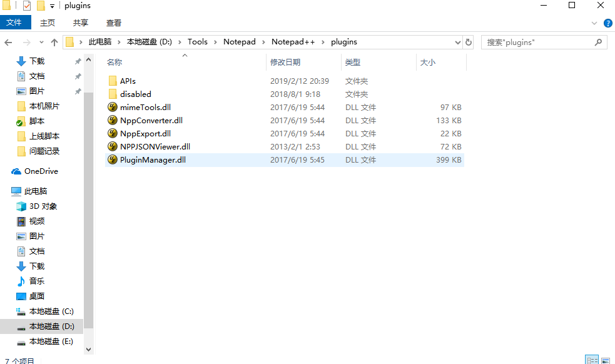The image size is (615, 364).
Task: Open Explorer help question mark
Action: click(607, 23)
